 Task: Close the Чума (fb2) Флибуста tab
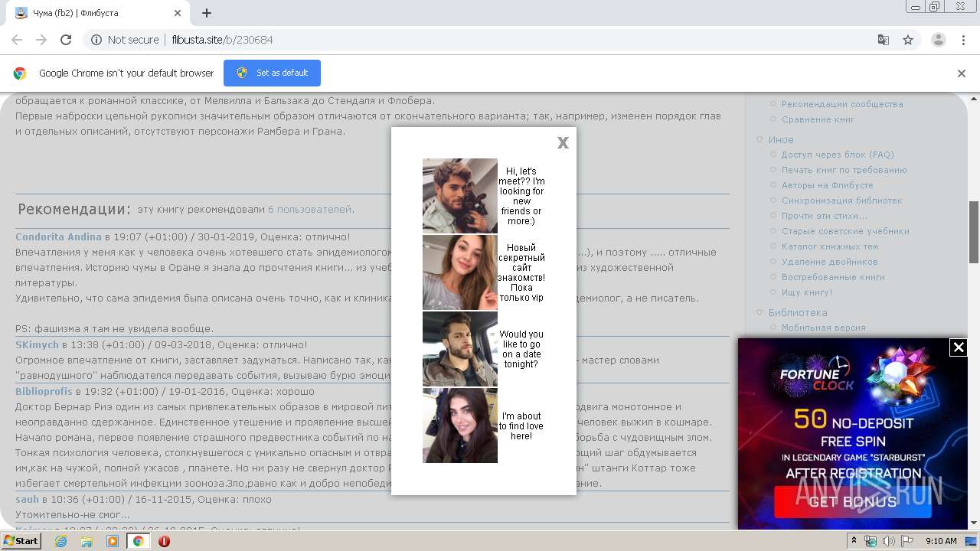178,13
